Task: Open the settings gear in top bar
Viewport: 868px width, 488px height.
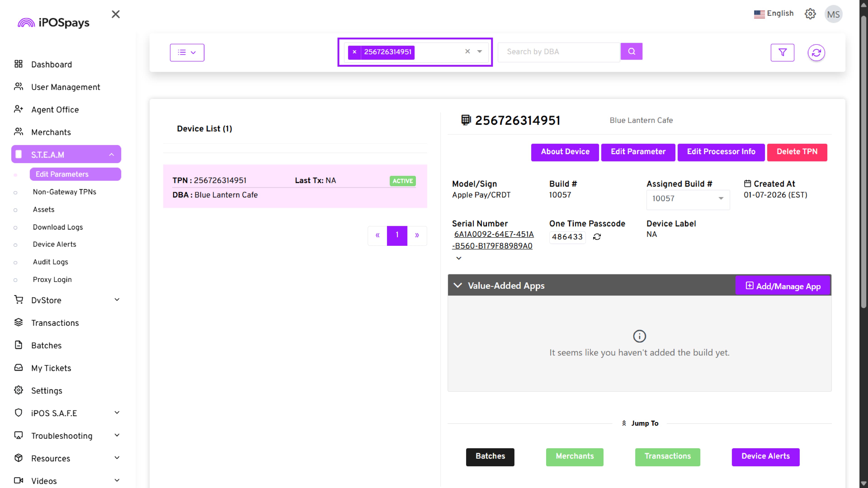Action: 810,14
